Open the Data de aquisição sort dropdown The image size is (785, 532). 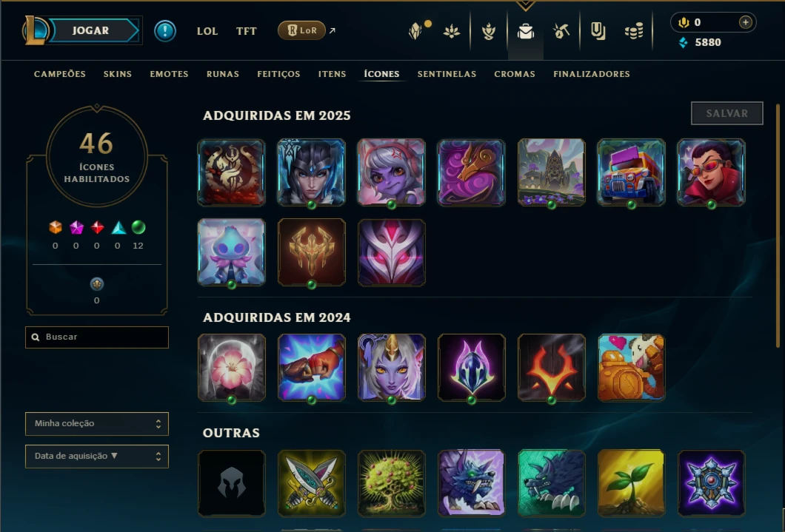(96, 456)
